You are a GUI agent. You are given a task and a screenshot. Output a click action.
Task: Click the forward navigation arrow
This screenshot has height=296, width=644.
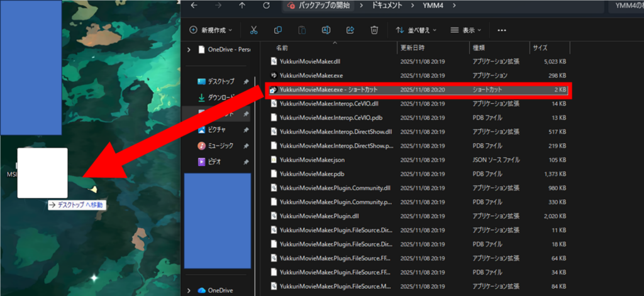218,6
